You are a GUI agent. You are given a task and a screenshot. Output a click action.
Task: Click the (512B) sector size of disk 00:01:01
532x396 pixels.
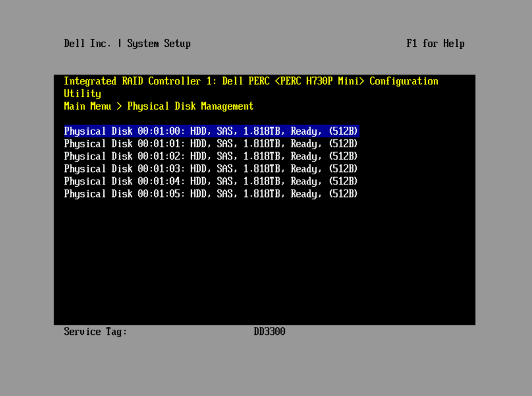click(x=343, y=144)
